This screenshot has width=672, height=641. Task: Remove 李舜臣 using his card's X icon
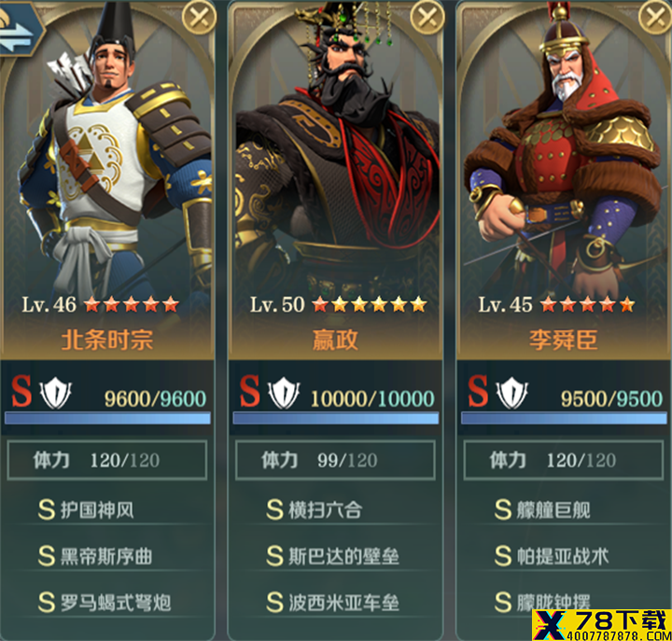coord(655,17)
